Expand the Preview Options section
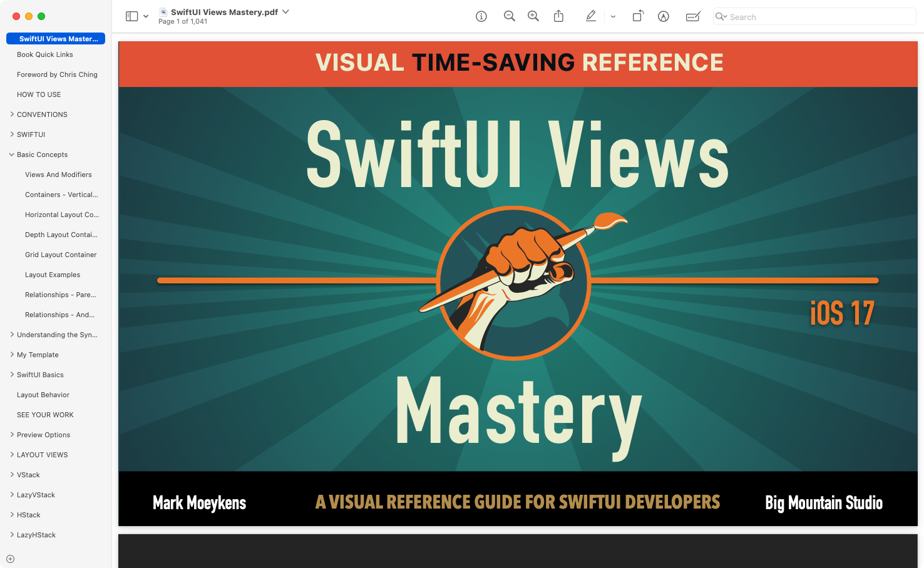Viewport: 924px width, 568px height. pyautogui.click(x=12, y=435)
